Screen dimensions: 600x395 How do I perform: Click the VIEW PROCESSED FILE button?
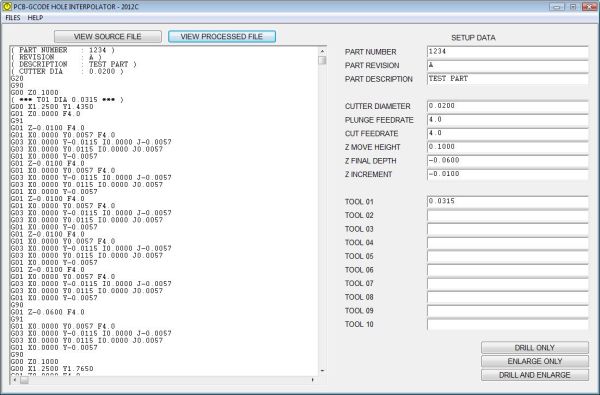click(x=222, y=36)
